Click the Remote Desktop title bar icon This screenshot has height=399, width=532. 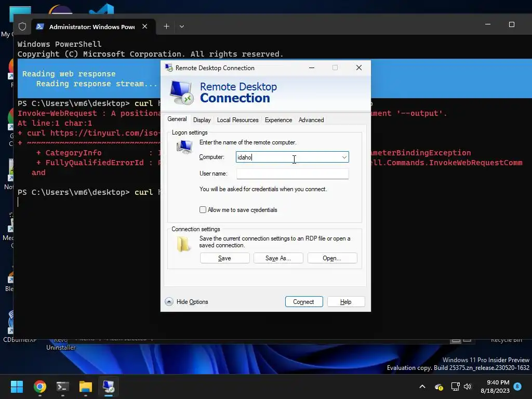(x=169, y=68)
